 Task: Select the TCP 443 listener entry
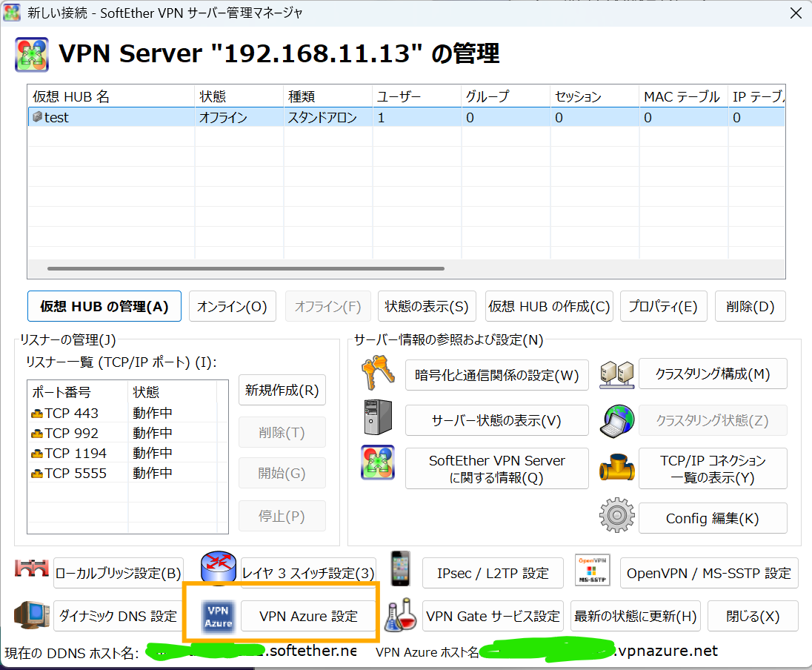(74, 412)
